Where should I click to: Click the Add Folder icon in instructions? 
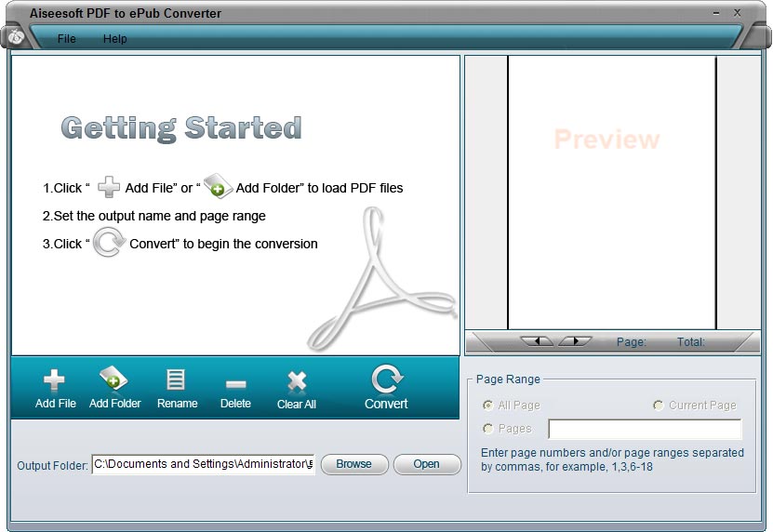pos(218,186)
